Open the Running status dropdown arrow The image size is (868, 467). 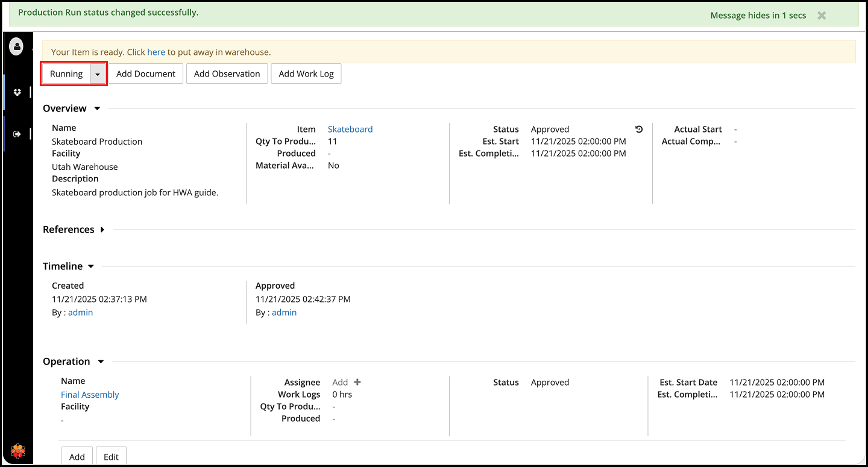pos(98,74)
